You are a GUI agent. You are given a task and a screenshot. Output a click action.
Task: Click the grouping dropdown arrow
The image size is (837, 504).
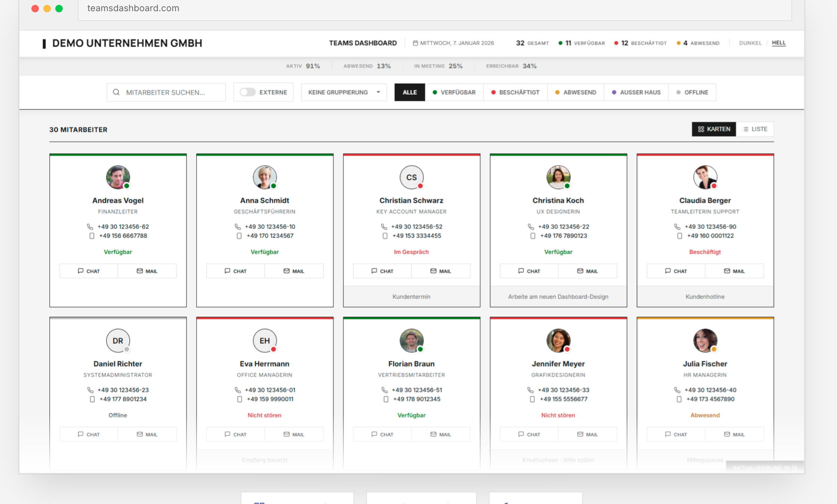click(379, 92)
